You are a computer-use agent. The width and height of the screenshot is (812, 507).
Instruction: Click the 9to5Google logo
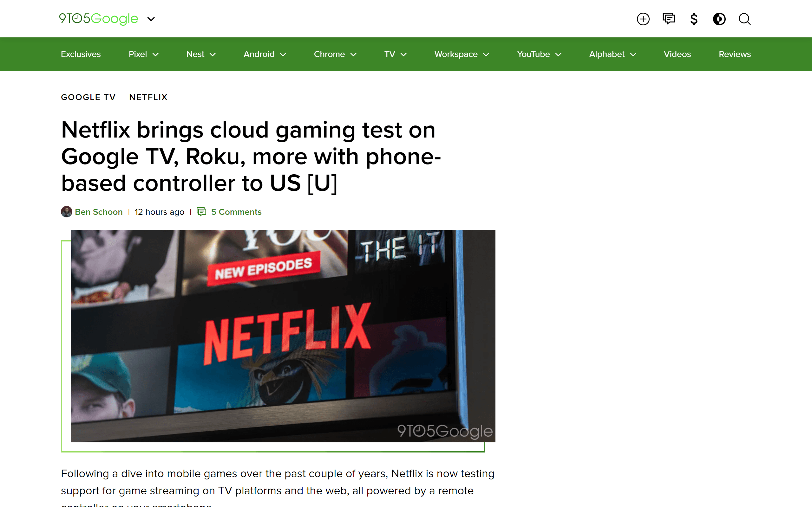(99, 18)
